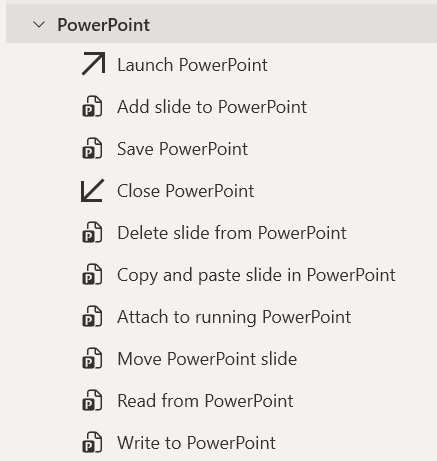
Task: Select the Save PowerPoint action text
Action: point(182,149)
